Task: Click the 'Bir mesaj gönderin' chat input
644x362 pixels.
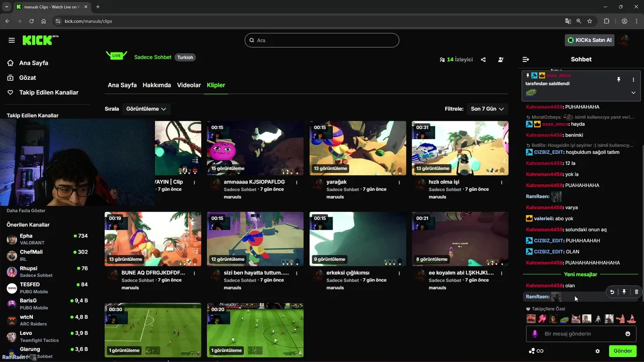Action: click(x=581, y=334)
